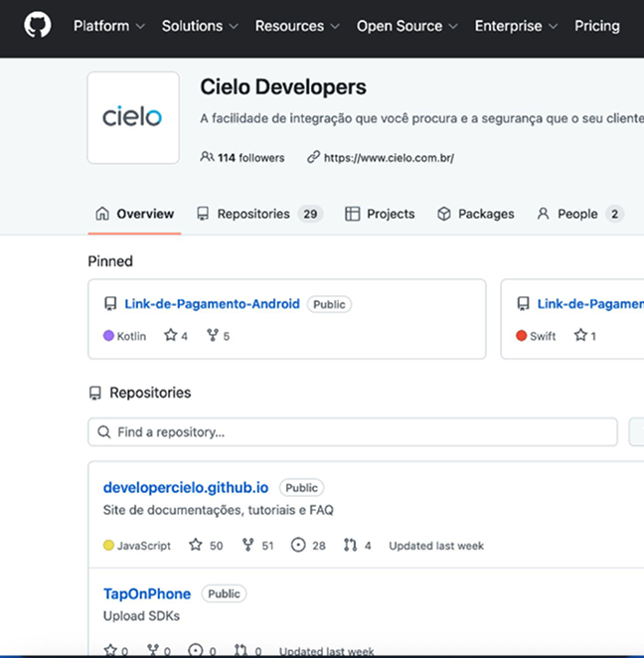Switch to the Projects tab
The height and width of the screenshot is (658, 644).
(380, 214)
